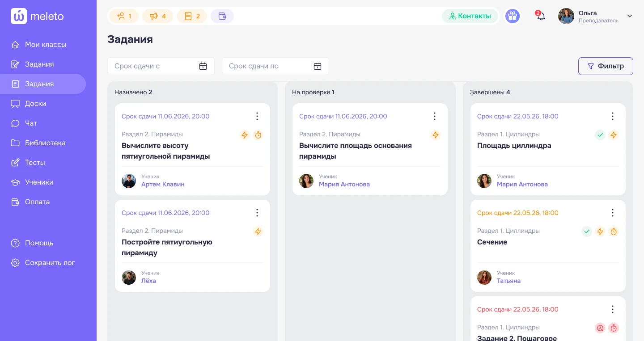Open Мария Антонова link in На проверке column

344,184
